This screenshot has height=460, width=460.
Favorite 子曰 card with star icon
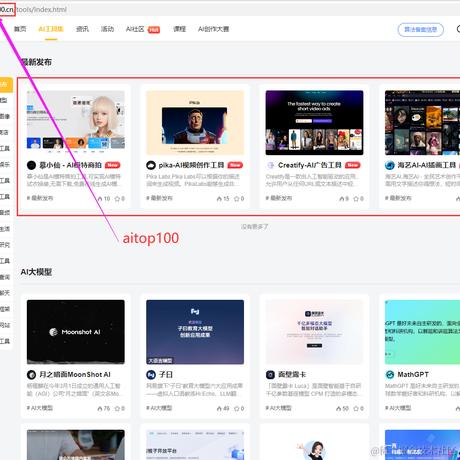tap(236, 408)
